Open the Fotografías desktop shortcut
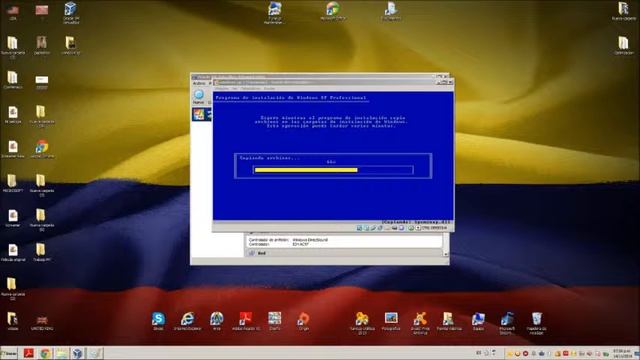 (391, 321)
